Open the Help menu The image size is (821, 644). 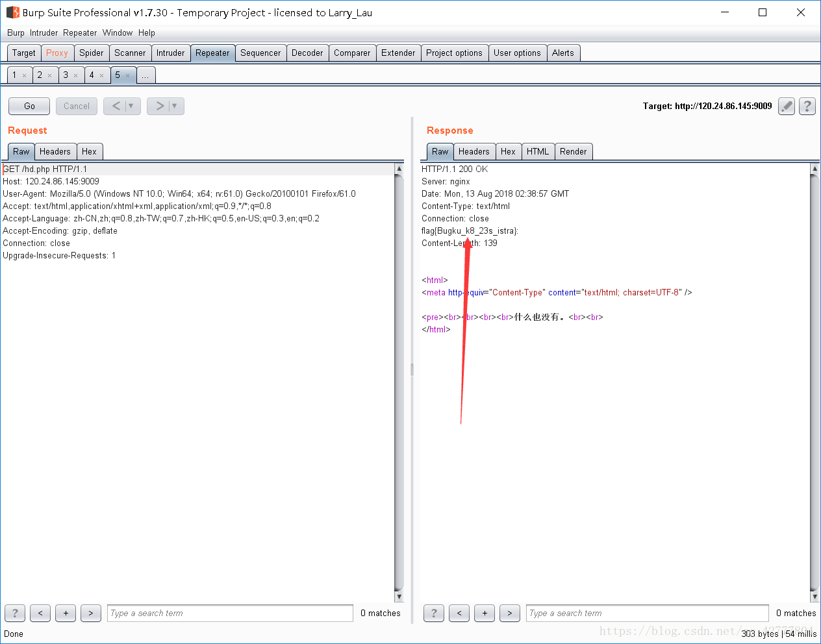(147, 32)
